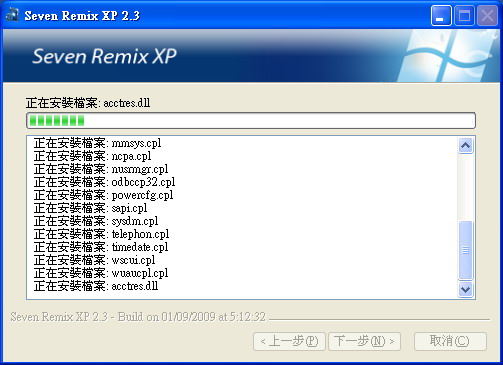The height and width of the screenshot is (365, 503).
Task: Click the green installation progress bar
Action: [251, 120]
